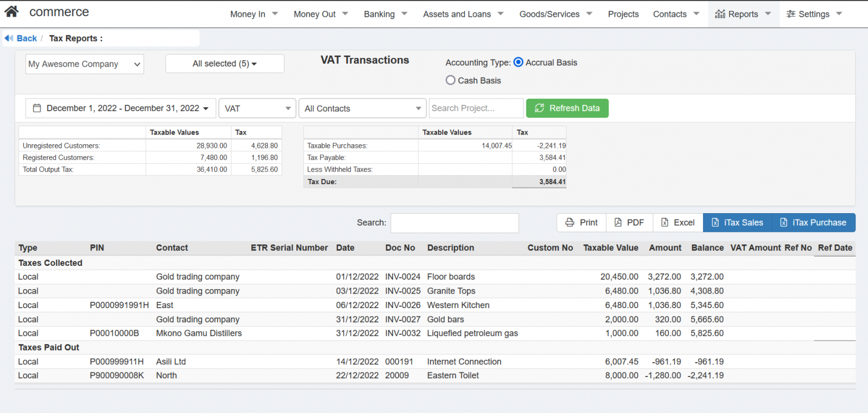Sort by the Doc No column header

coord(400,248)
